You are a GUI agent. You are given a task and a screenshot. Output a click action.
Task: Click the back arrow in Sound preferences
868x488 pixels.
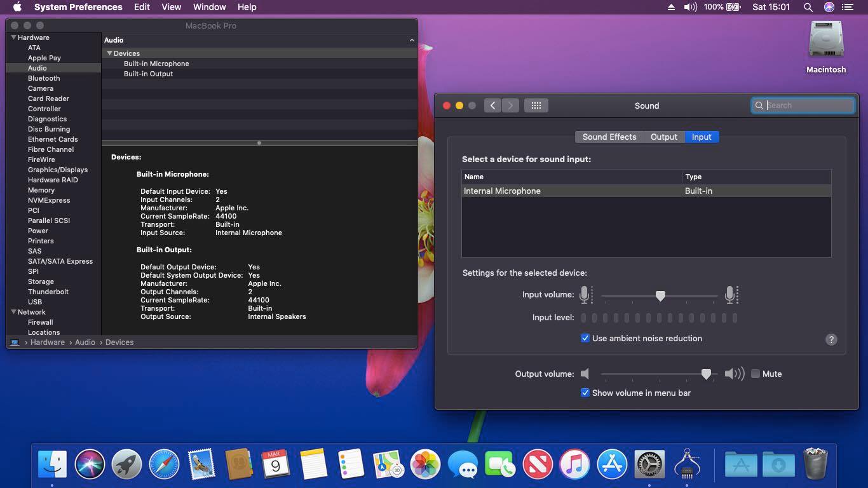pos(492,105)
